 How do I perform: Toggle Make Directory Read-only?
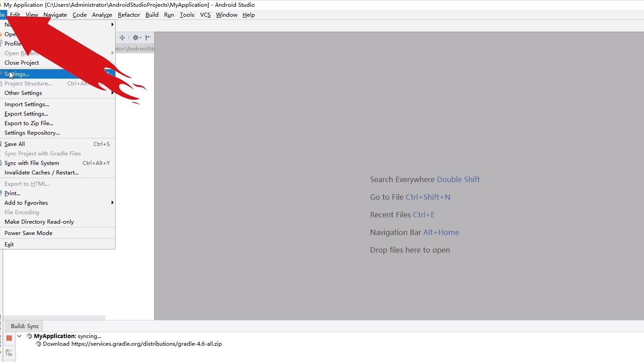pos(58,222)
